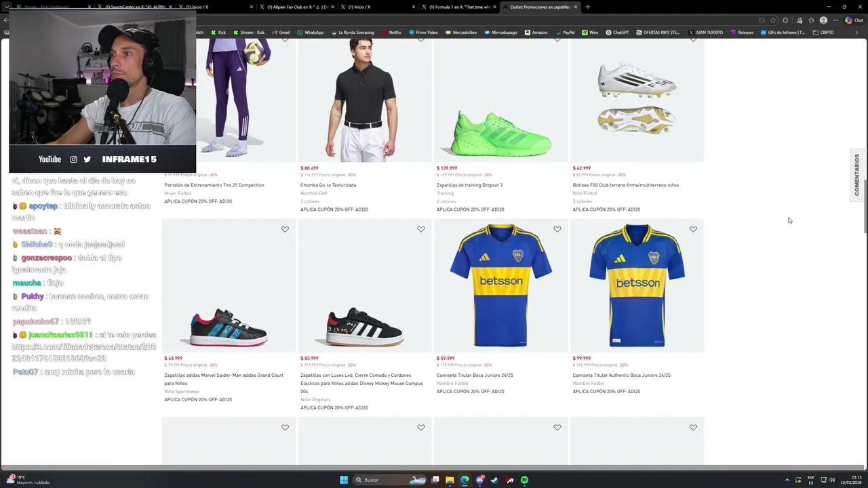The width and height of the screenshot is (868, 488).
Task: Open Task View in the taskbar
Action: pyautogui.click(x=435, y=480)
